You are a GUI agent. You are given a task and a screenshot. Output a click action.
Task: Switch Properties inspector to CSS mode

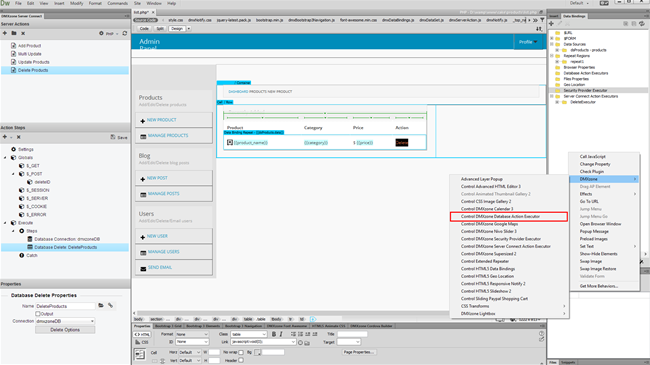pos(142,342)
